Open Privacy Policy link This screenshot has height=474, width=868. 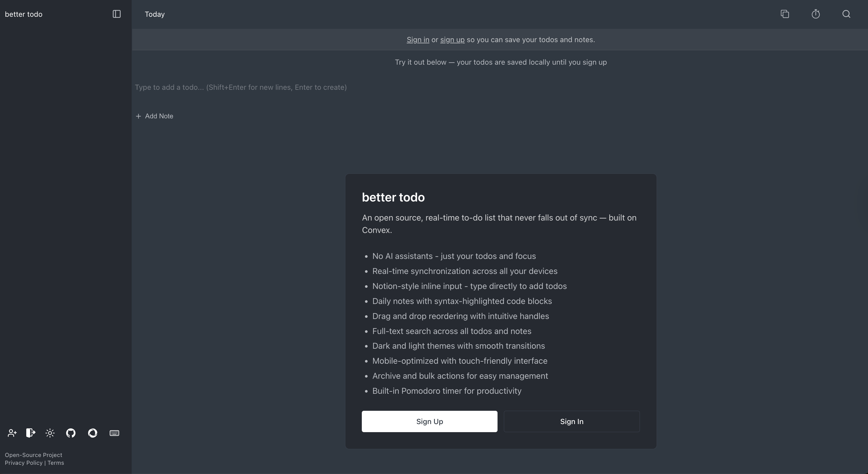[x=24, y=463]
